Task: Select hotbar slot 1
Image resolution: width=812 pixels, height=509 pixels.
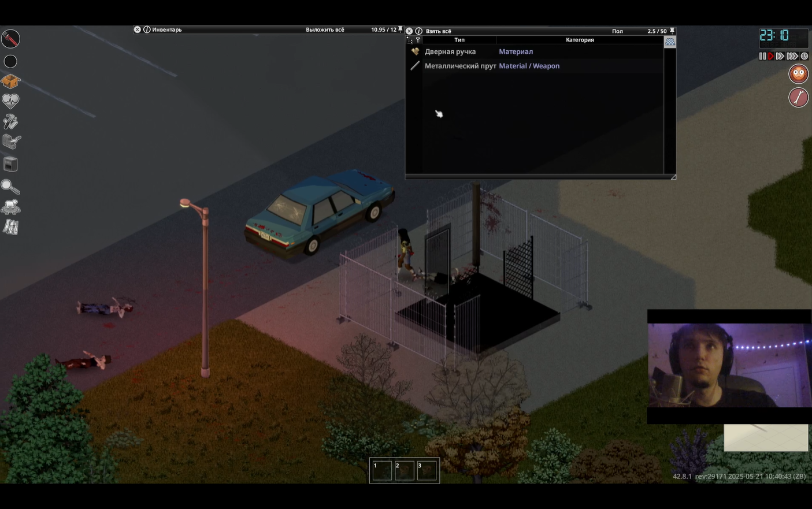Action: click(382, 470)
